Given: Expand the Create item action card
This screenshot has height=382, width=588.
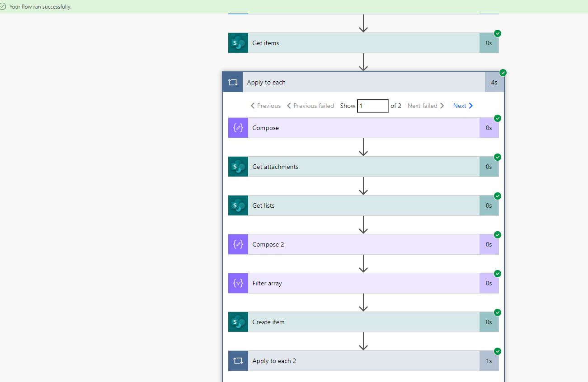Looking at the screenshot, I should click(x=363, y=322).
